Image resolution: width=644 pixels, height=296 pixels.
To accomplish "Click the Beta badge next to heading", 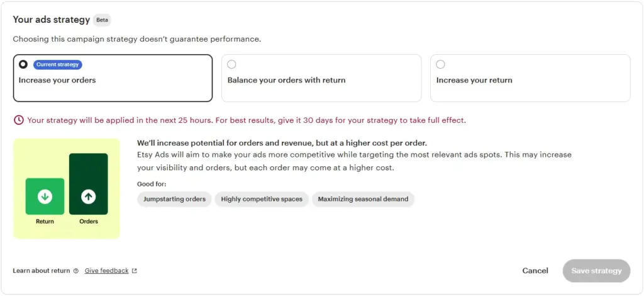I will pyautogui.click(x=102, y=20).
